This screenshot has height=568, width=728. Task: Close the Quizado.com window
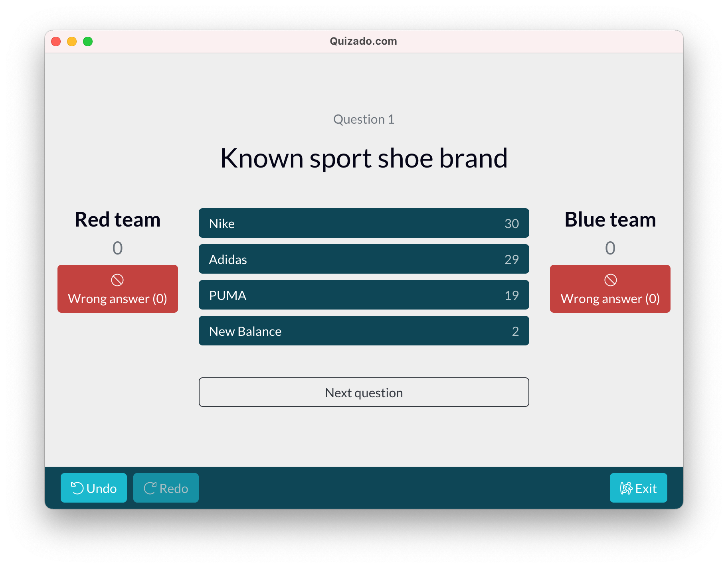(56, 41)
